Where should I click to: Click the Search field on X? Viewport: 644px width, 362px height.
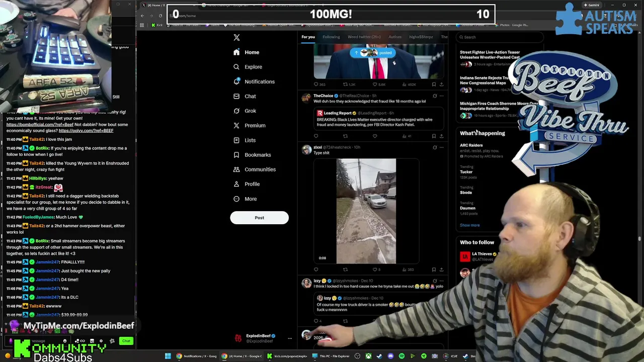tap(500, 37)
